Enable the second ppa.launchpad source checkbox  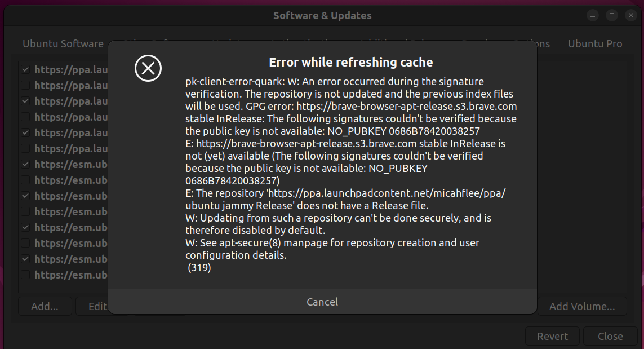(x=25, y=85)
